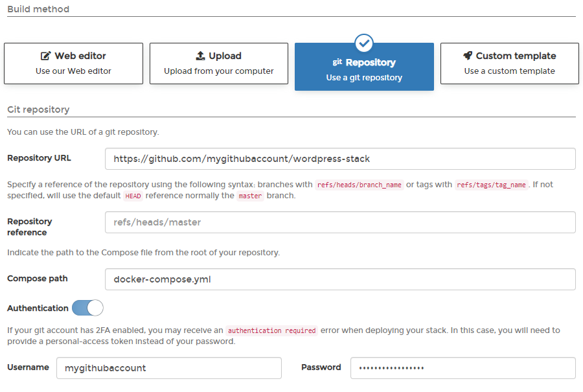Click the git logo on Repository tile
This screenshot has height=392, width=583.
337,63
